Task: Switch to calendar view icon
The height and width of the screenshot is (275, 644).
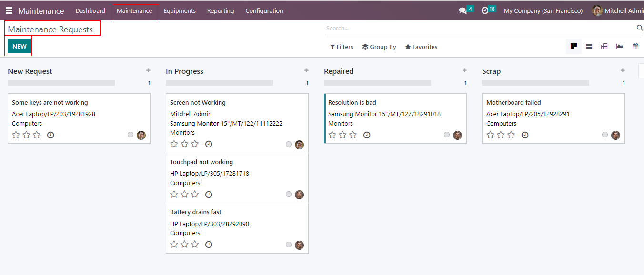Action: [635, 47]
